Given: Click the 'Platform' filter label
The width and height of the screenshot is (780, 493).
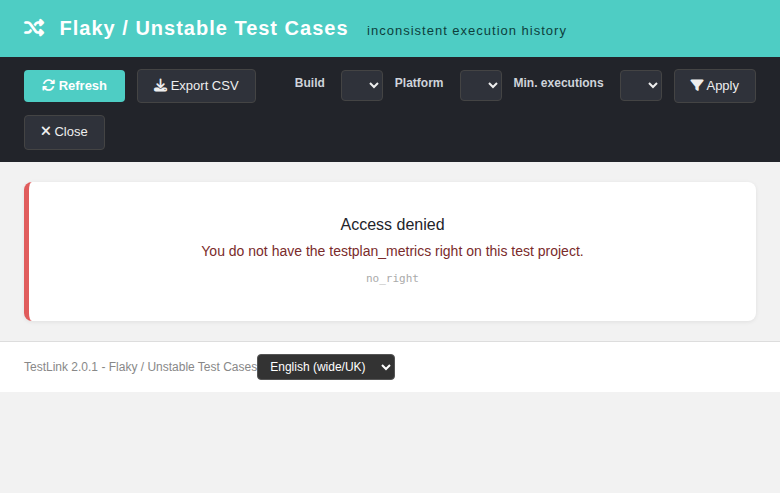Looking at the screenshot, I should click(419, 83).
